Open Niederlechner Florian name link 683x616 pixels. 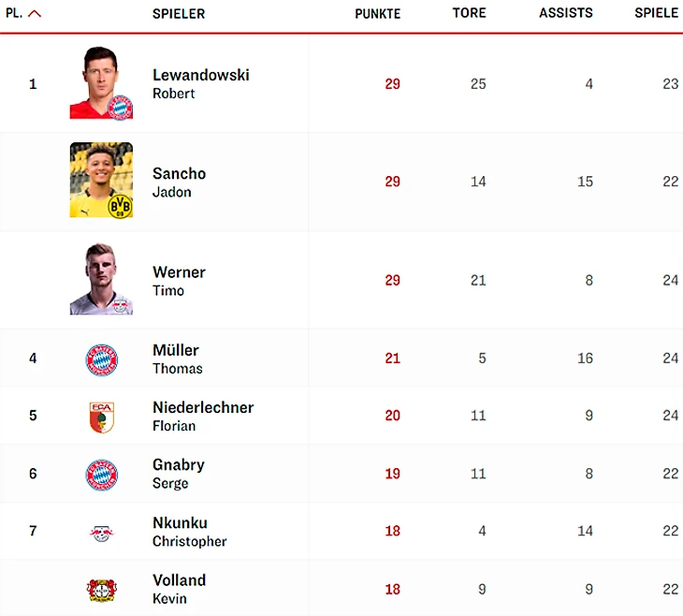pos(203,408)
